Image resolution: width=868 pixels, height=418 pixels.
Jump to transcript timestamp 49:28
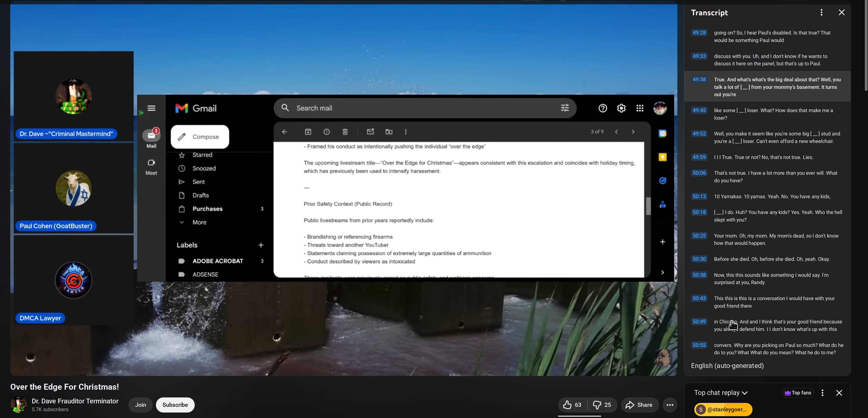click(x=699, y=33)
